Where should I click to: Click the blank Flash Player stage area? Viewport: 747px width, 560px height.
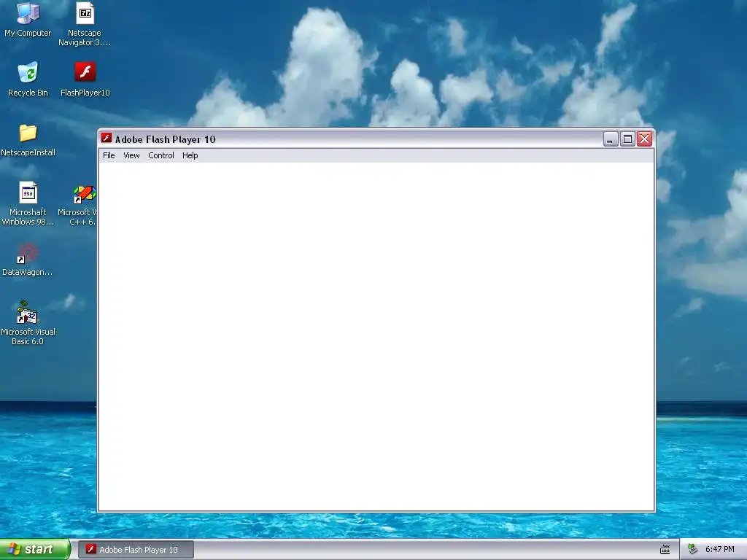coord(376,337)
